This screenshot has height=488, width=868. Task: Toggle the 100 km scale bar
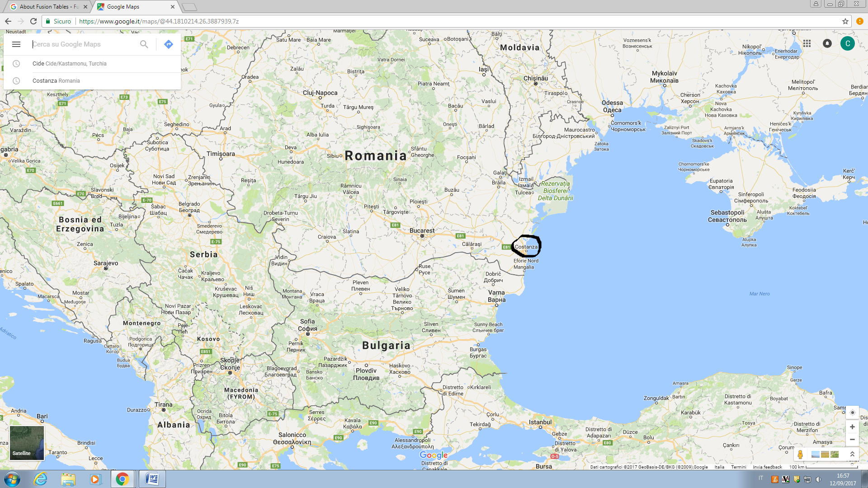(x=823, y=467)
